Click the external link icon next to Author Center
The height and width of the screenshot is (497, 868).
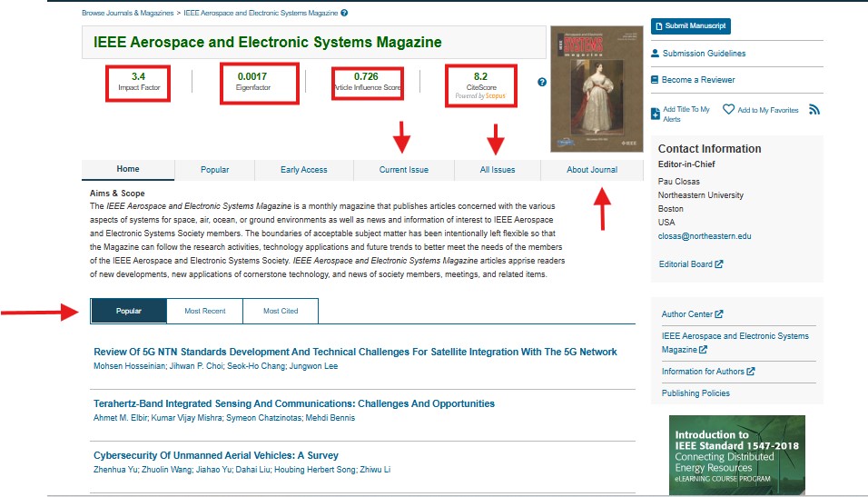click(x=718, y=314)
